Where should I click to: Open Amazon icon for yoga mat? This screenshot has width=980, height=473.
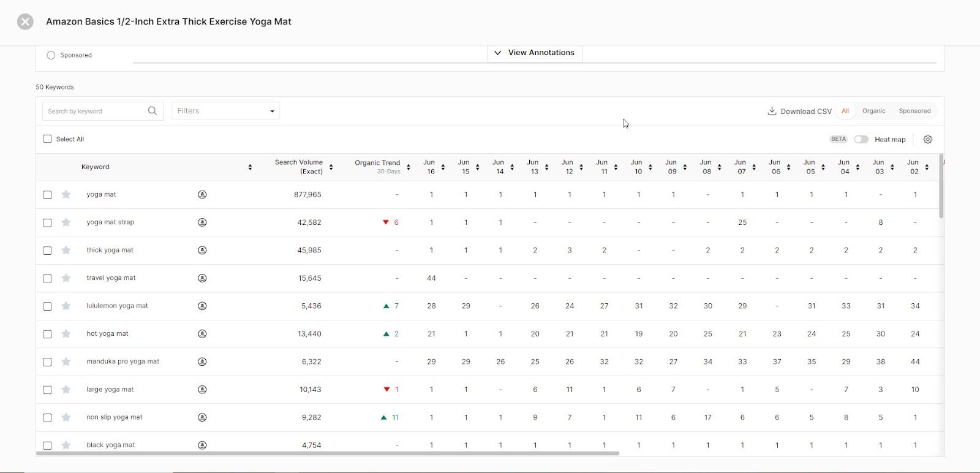(202, 194)
